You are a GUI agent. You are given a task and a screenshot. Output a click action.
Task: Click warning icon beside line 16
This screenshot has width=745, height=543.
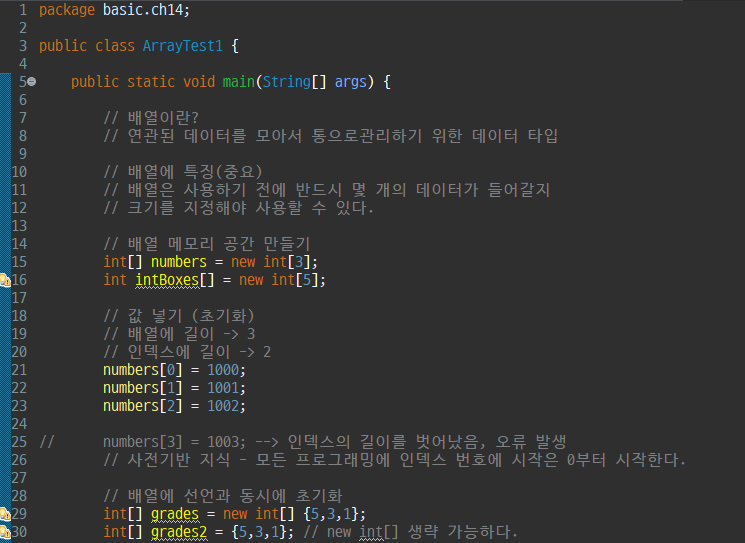coord(5,280)
